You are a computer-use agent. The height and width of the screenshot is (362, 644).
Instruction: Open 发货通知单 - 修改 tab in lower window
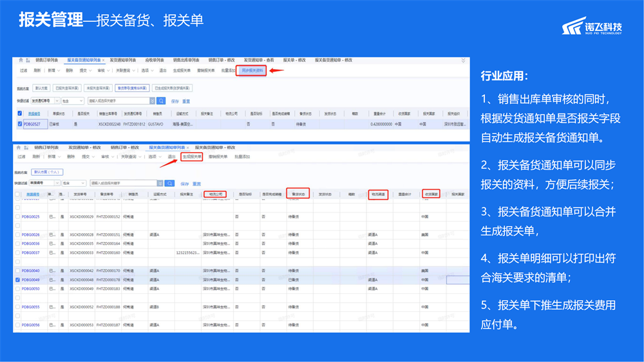pos(84,148)
